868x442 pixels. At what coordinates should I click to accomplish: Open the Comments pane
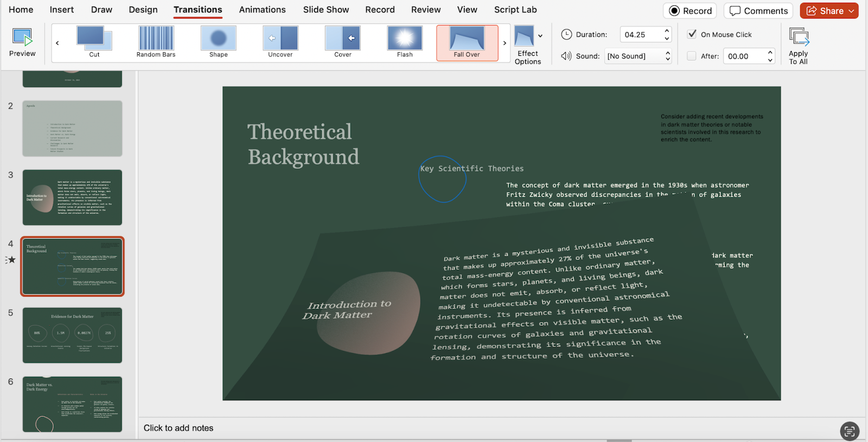pos(758,11)
